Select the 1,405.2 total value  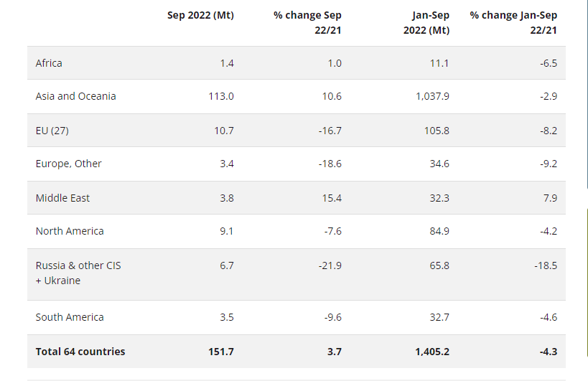(x=431, y=352)
